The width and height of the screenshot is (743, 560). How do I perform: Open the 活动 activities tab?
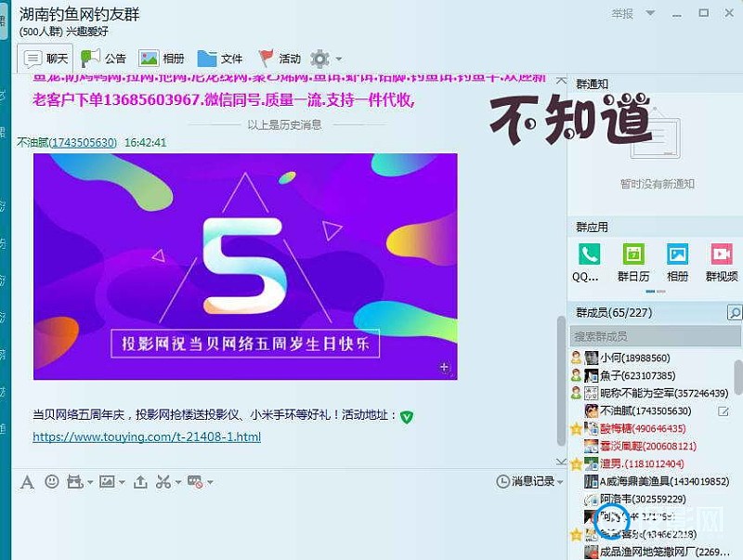point(280,59)
